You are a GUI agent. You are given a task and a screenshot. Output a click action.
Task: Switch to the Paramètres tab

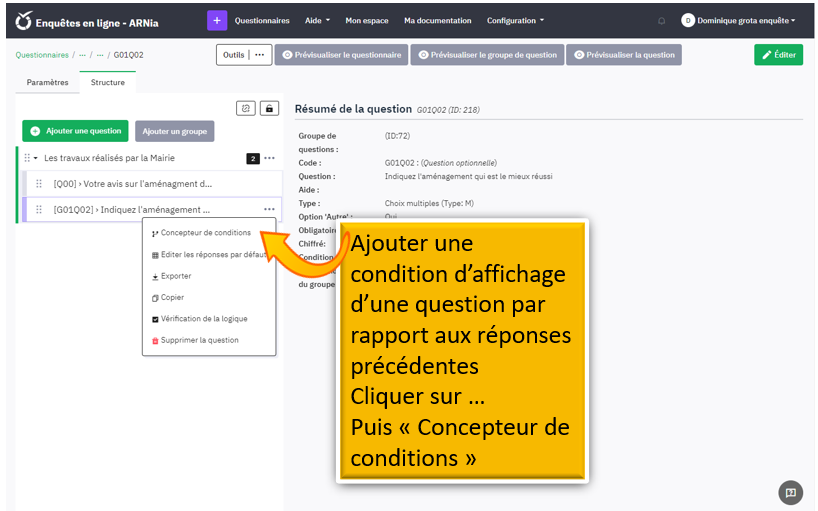47,83
